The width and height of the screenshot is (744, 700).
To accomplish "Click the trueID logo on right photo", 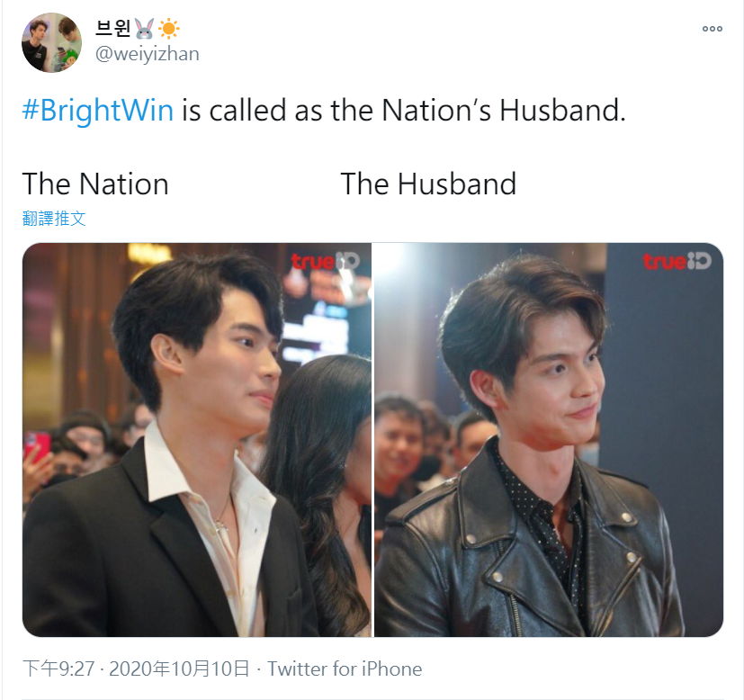I will (x=677, y=261).
